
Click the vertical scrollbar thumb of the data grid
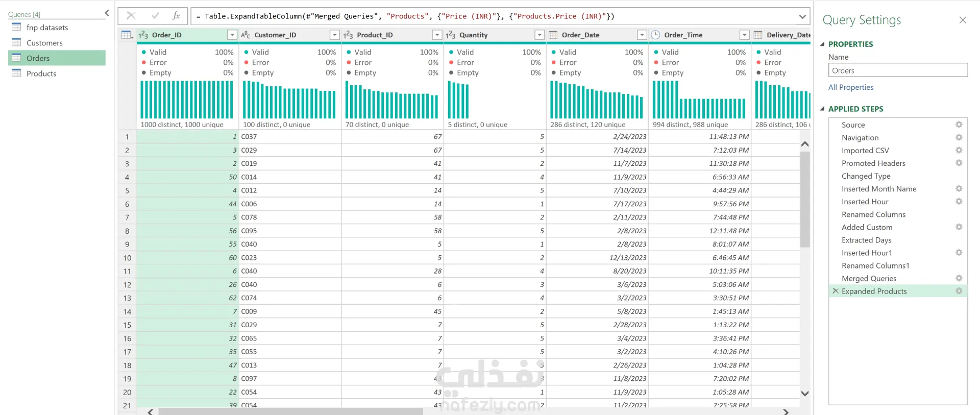(805, 199)
